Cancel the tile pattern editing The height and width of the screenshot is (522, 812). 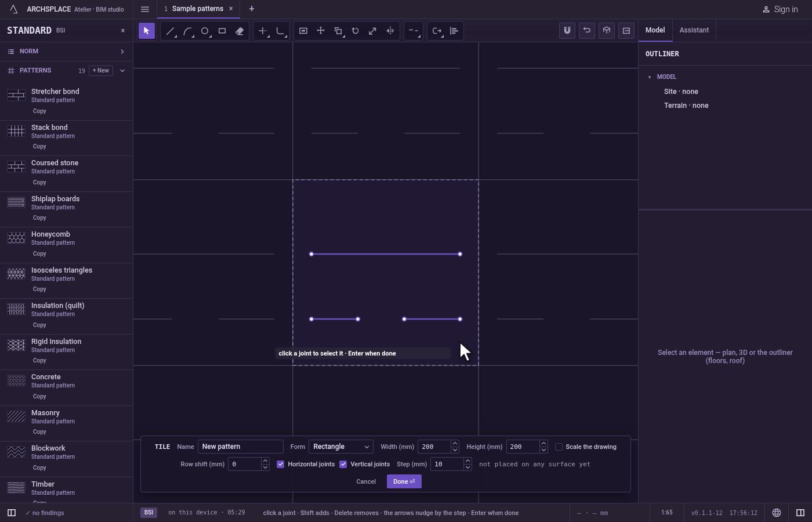(x=366, y=481)
